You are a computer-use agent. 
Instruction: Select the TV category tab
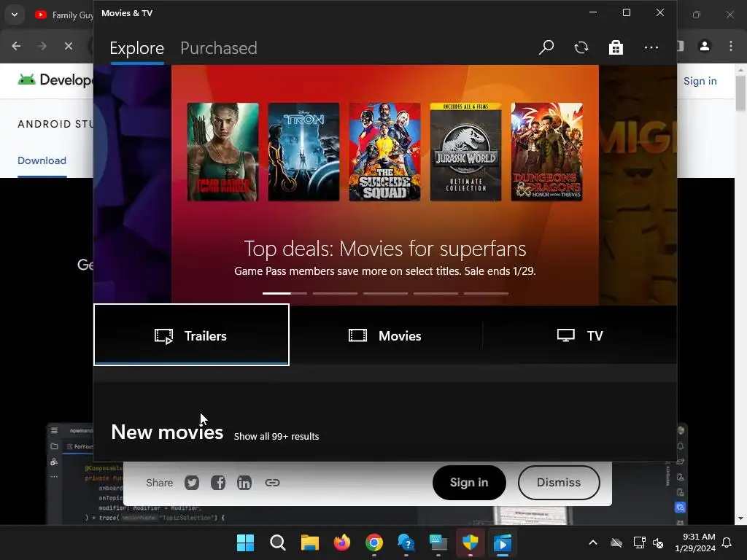click(x=580, y=335)
